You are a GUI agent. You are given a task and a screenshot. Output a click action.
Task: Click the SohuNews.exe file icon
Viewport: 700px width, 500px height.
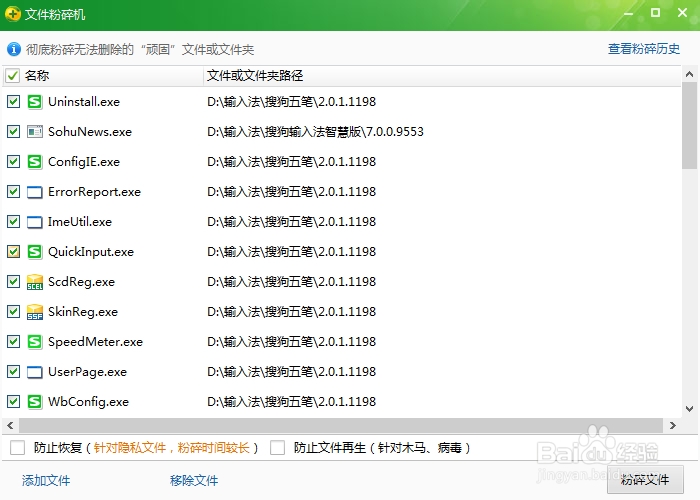(35, 132)
